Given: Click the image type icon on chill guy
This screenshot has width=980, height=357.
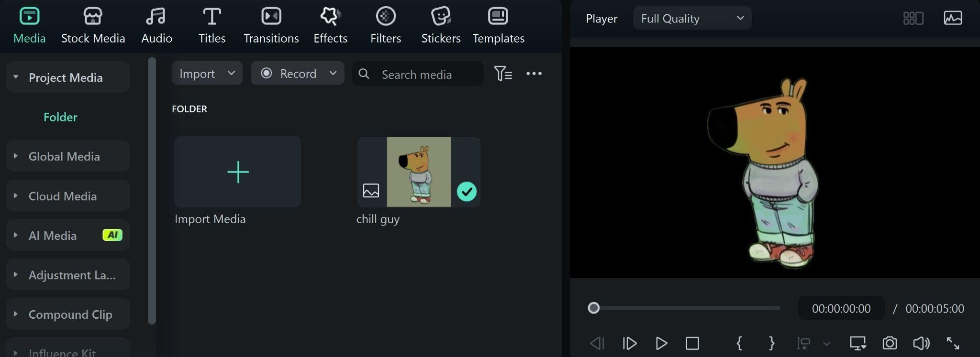Looking at the screenshot, I should (x=371, y=191).
